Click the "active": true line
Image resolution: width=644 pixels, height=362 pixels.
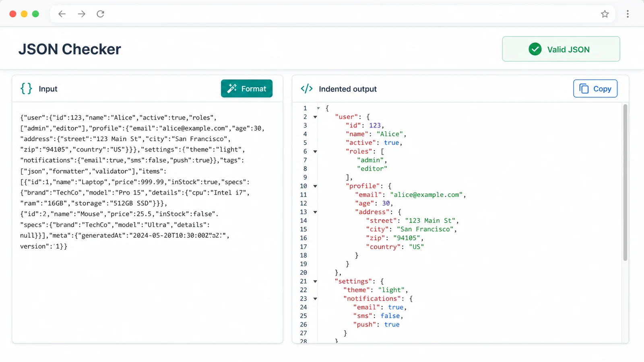pos(374,143)
